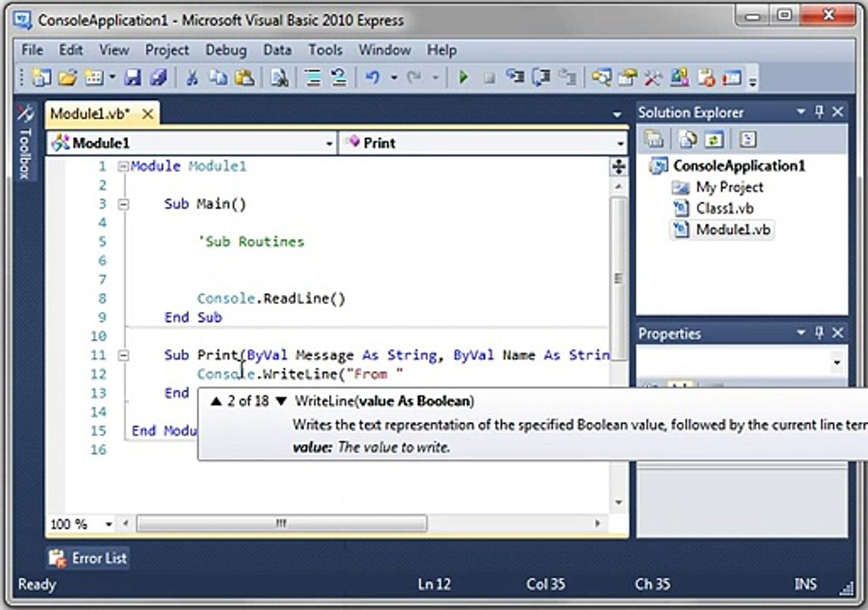Open the Tools menu
The image size is (868, 610).
click(x=325, y=50)
